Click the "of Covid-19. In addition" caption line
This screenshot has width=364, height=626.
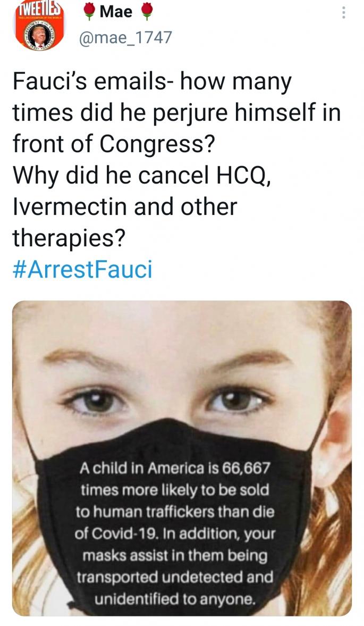tap(175, 534)
